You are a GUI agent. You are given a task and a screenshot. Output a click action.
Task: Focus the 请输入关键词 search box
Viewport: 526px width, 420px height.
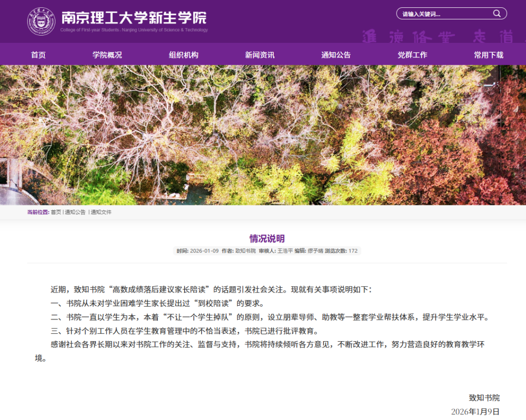click(x=443, y=14)
